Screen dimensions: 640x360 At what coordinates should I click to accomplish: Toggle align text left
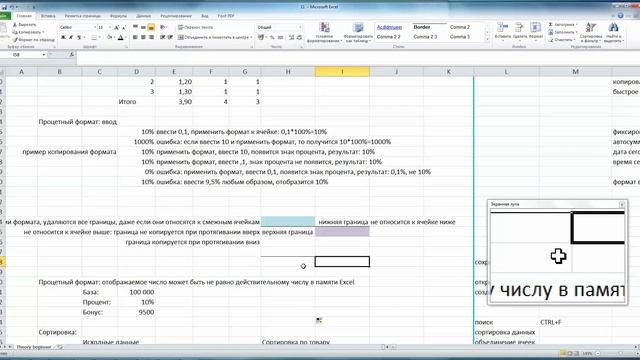pos(135,38)
